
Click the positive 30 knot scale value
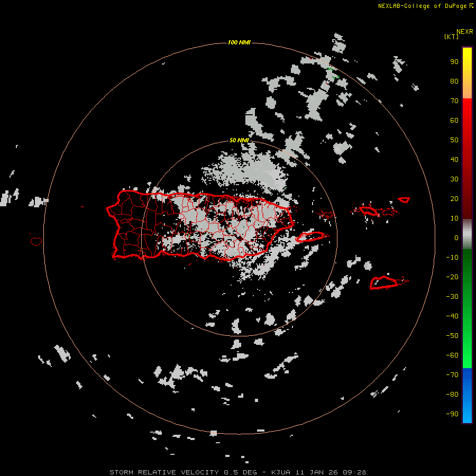(x=454, y=179)
